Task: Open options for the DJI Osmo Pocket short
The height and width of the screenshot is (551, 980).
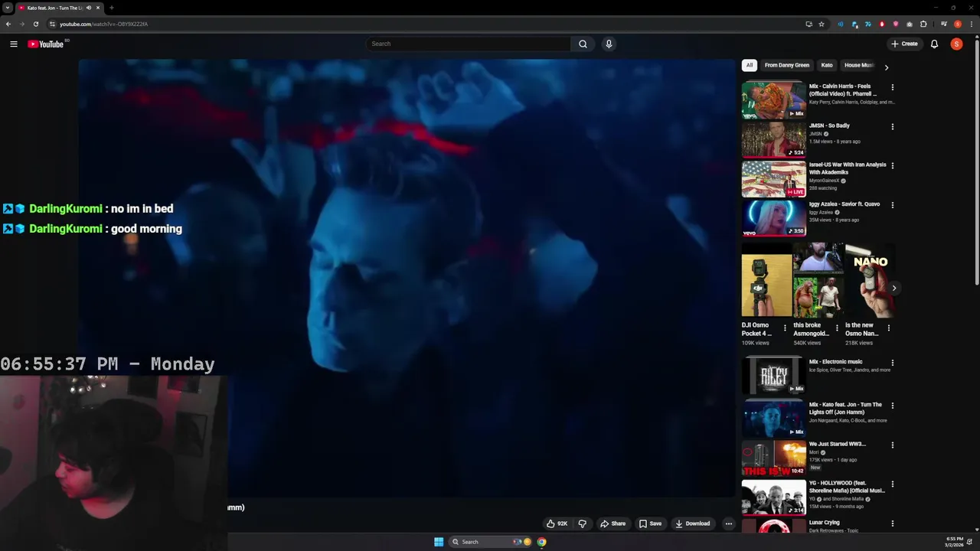Action: pyautogui.click(x=785, y=328)
